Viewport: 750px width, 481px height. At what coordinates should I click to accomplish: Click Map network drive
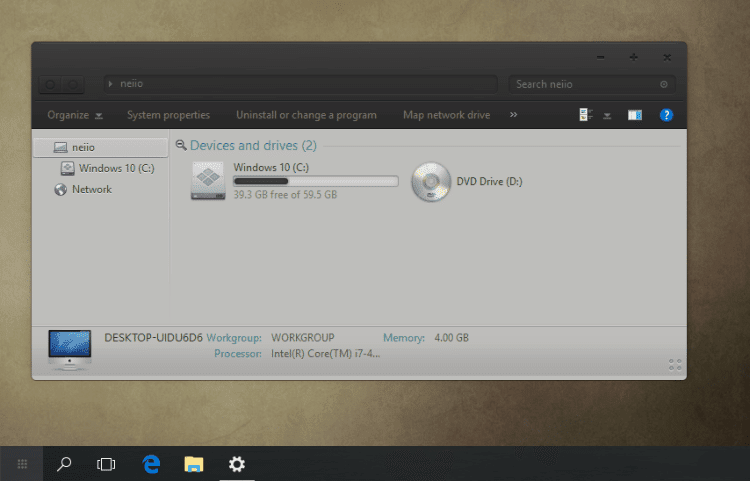446,115
